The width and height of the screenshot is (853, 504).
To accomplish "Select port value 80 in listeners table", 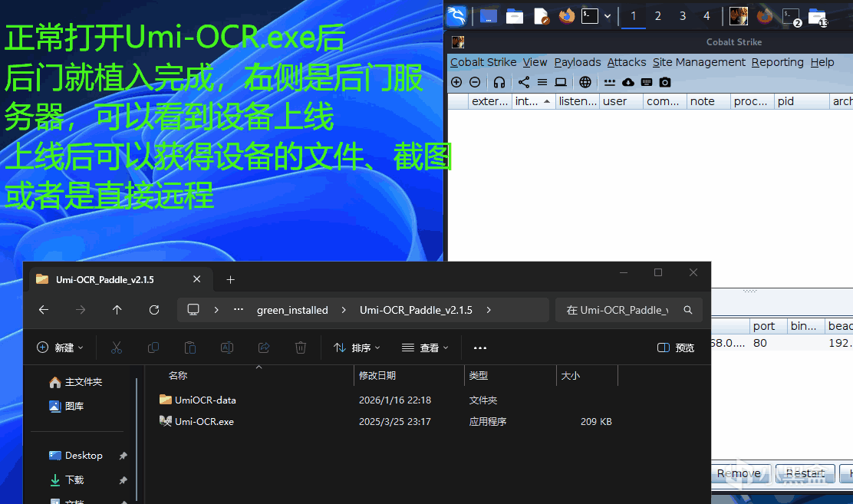I will [760, 343].
